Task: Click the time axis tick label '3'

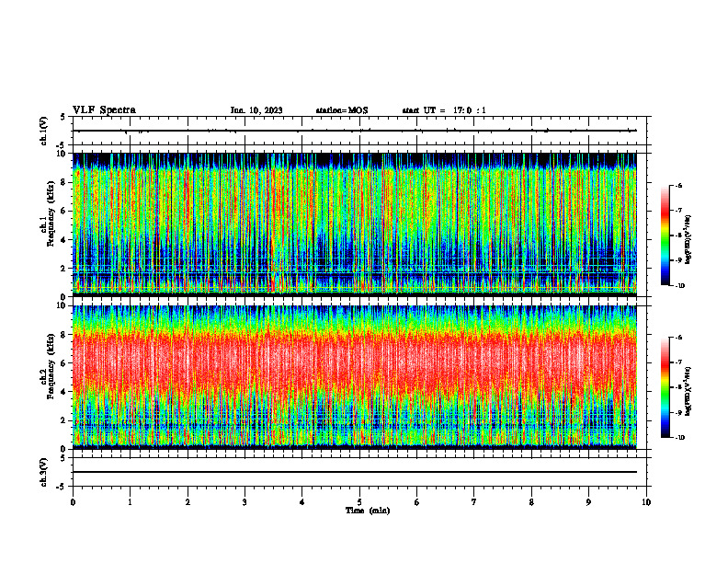Action: 245,502
